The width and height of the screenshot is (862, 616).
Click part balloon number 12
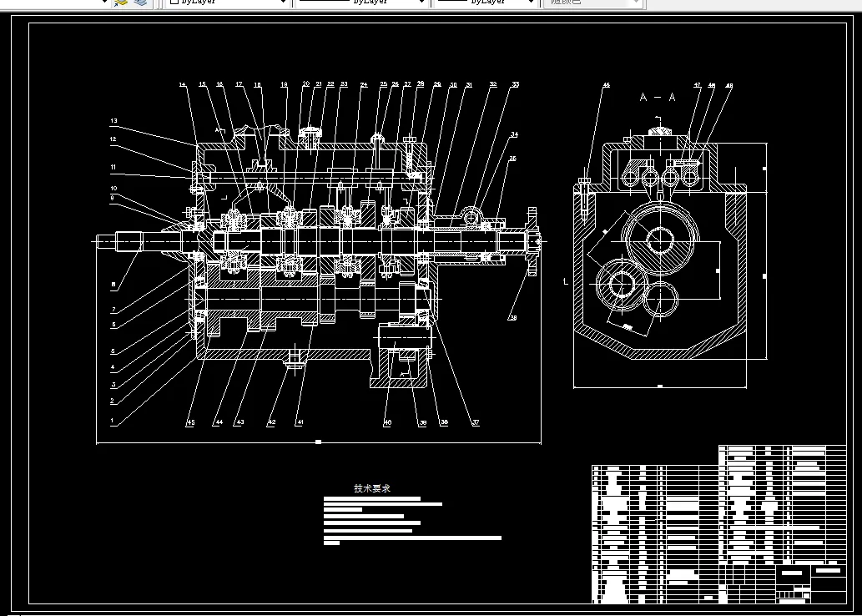tap(113, 139)
